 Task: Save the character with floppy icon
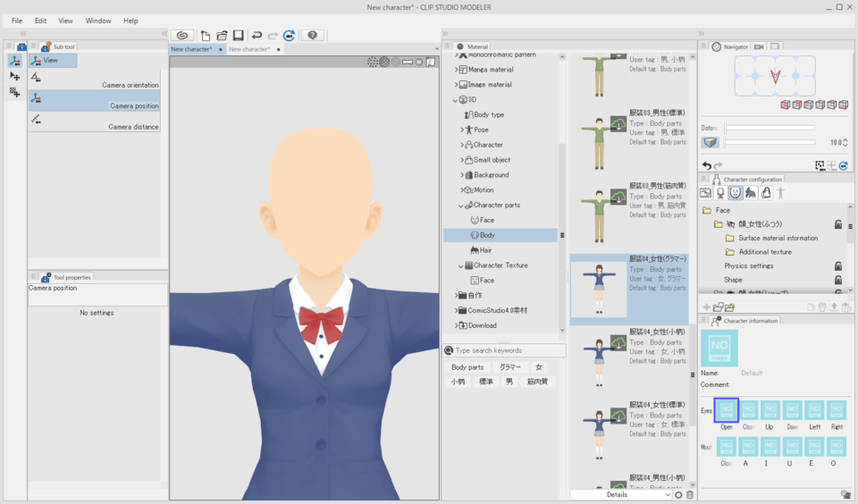pyautogui.click(x=238, y=36)
